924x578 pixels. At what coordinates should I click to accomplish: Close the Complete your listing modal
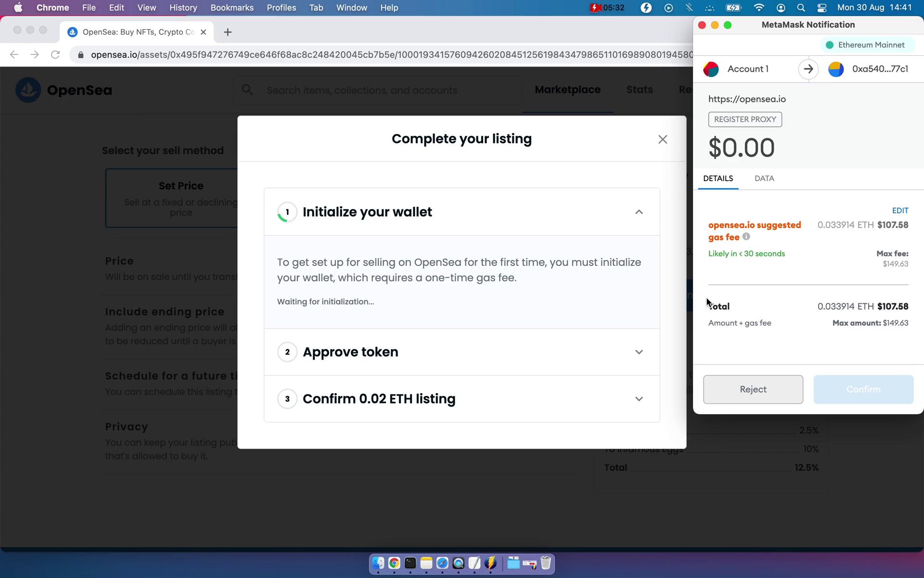coord(663,139)
